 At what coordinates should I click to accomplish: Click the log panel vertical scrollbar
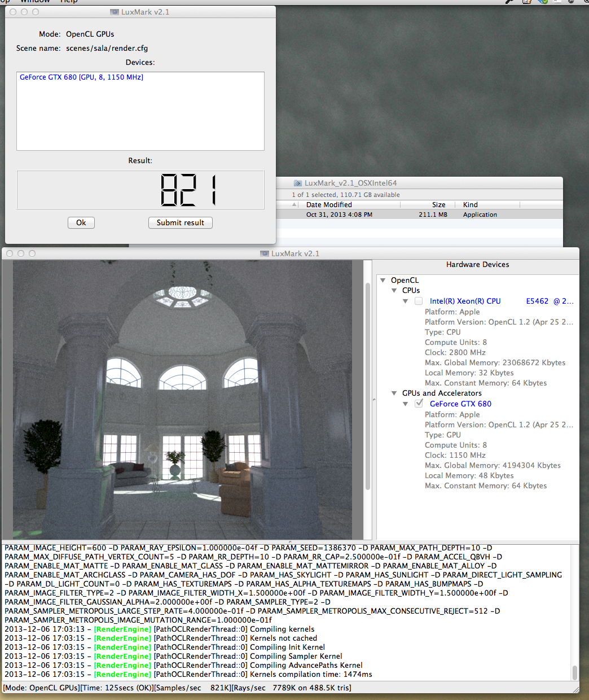pyautogui.click(x=575, y=673)
